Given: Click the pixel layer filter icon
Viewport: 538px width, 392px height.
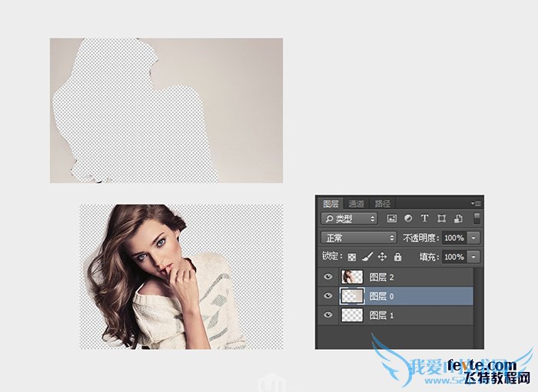Looking at the screenshot, I should point(391,219).
